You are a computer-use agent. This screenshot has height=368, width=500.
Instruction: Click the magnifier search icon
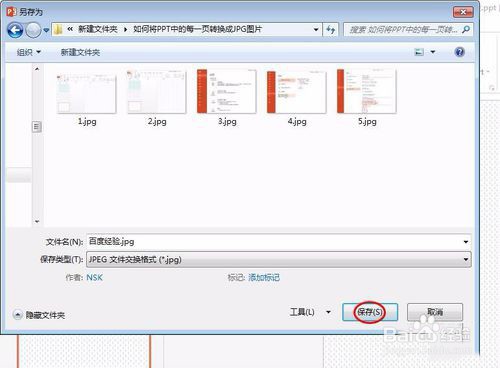coord(466,30)
